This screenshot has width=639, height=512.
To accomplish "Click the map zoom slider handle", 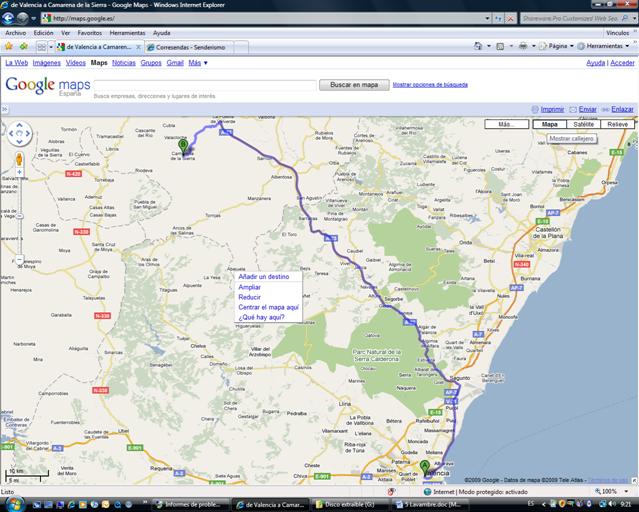I will point(19,216).
